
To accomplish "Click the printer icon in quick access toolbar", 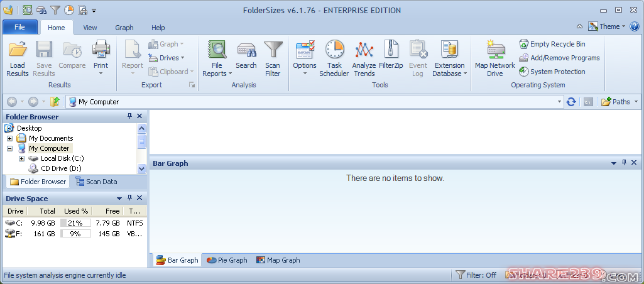I will (x=82, y=9).
